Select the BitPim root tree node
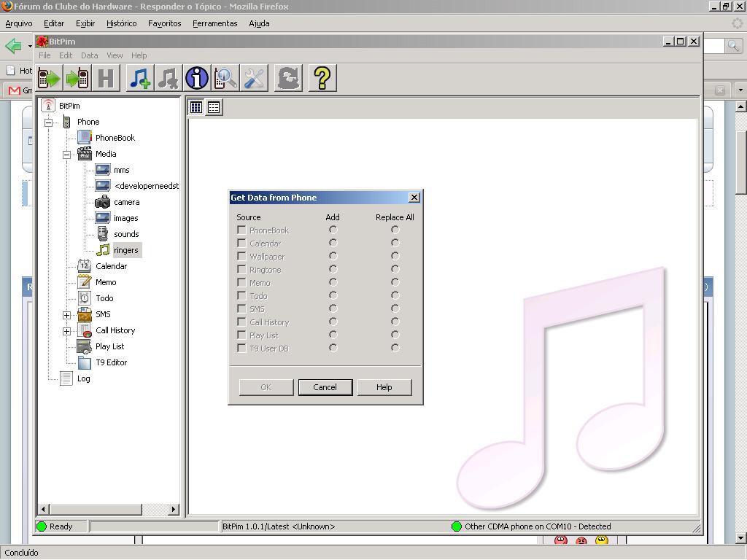The height and width of the screenshot is (560, 747). 69,106
